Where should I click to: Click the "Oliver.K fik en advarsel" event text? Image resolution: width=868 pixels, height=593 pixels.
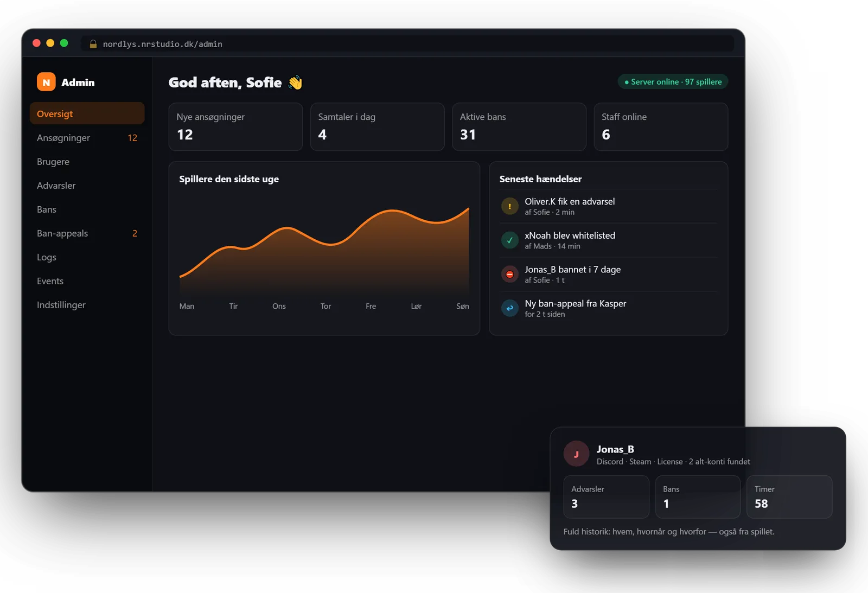pyautogui.click(x=570, y=201)
